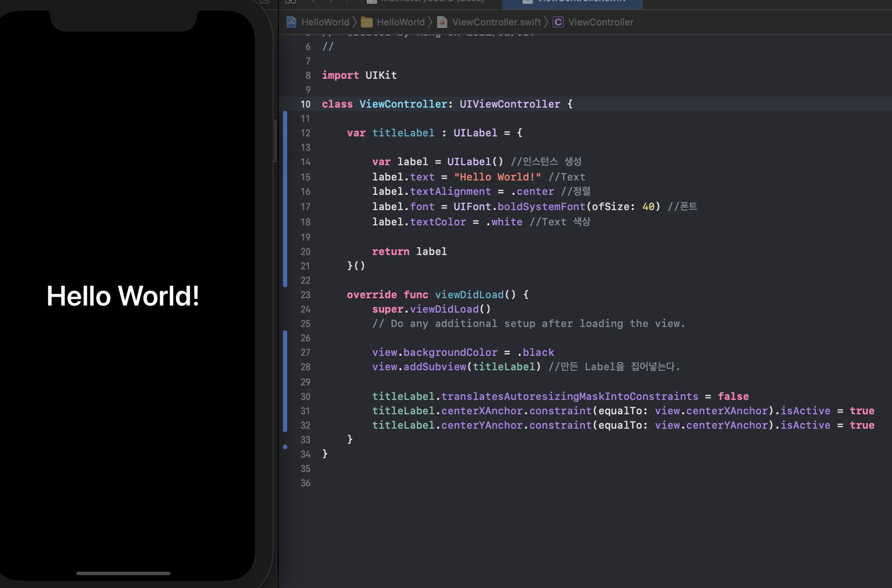Tap the Hello World! label in simulator

click(123, 296)
